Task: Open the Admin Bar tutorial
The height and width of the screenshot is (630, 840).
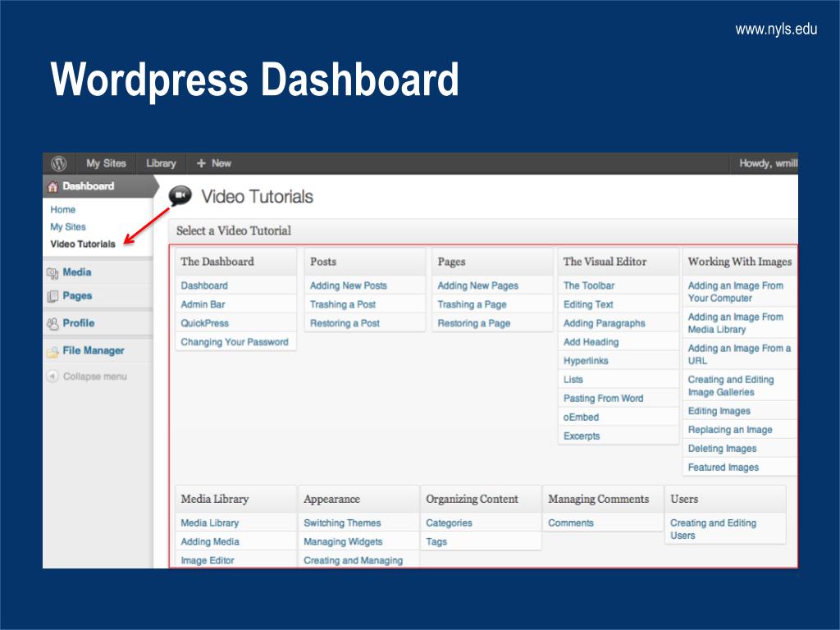Action: click(203, 304)
